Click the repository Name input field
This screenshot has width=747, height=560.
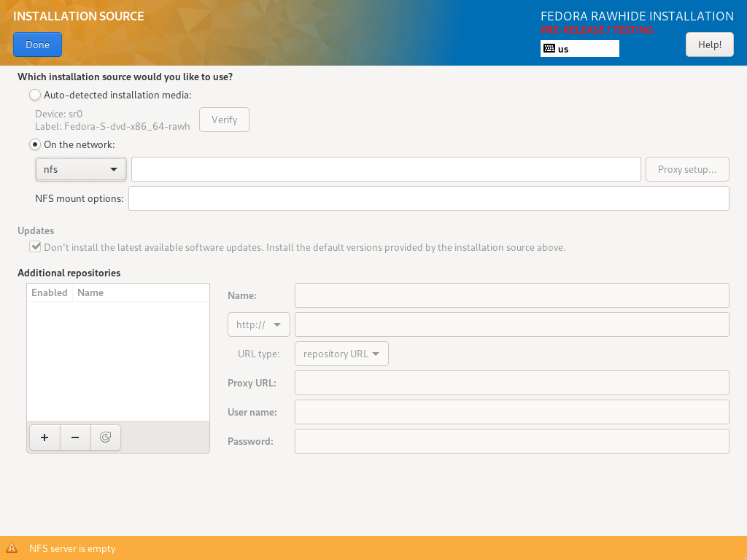click(511, 295)
